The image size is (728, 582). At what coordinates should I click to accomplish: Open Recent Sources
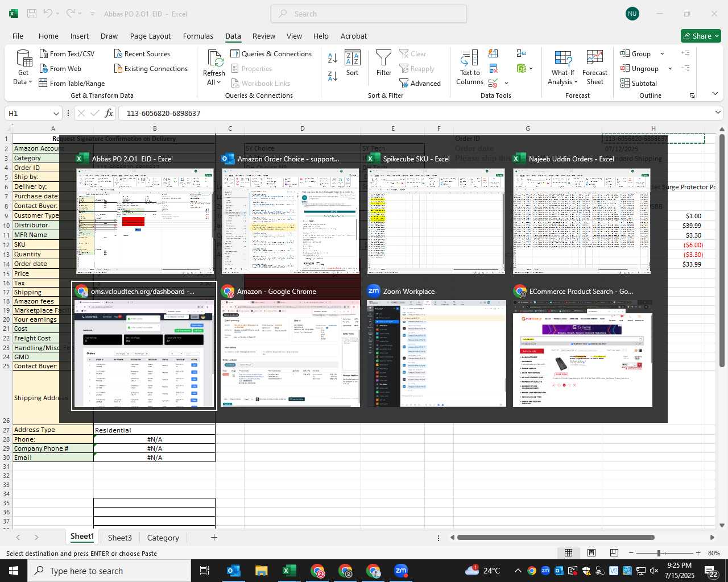[142, 53]
